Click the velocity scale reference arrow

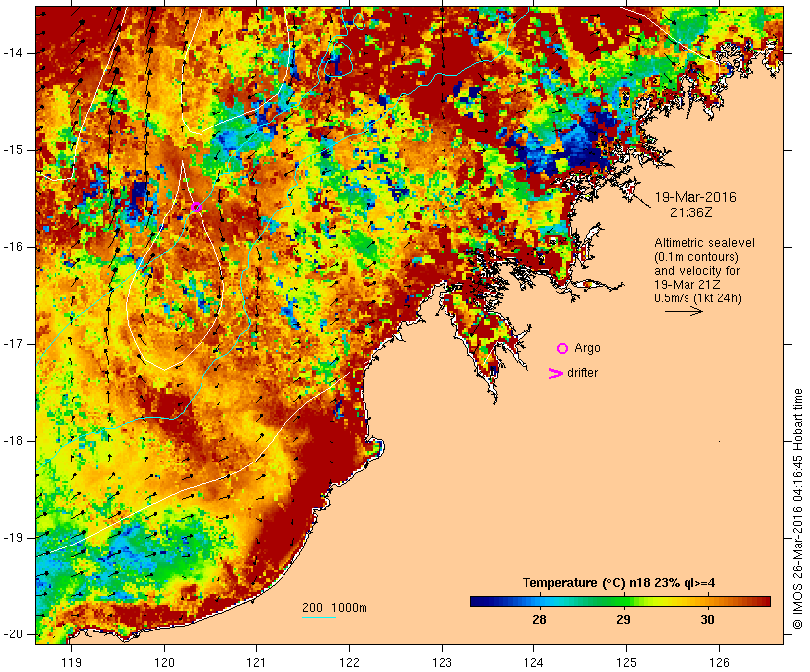click(x=684, y=311)
